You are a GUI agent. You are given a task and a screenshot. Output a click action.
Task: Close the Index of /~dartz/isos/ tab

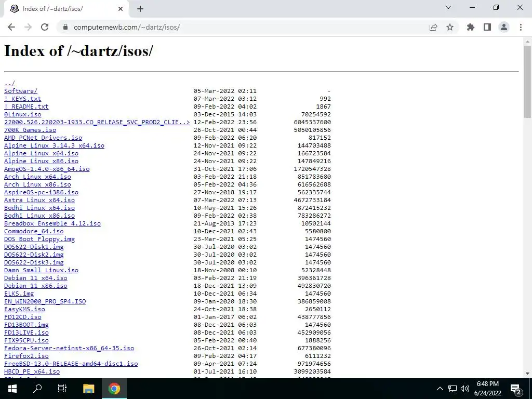121,9
